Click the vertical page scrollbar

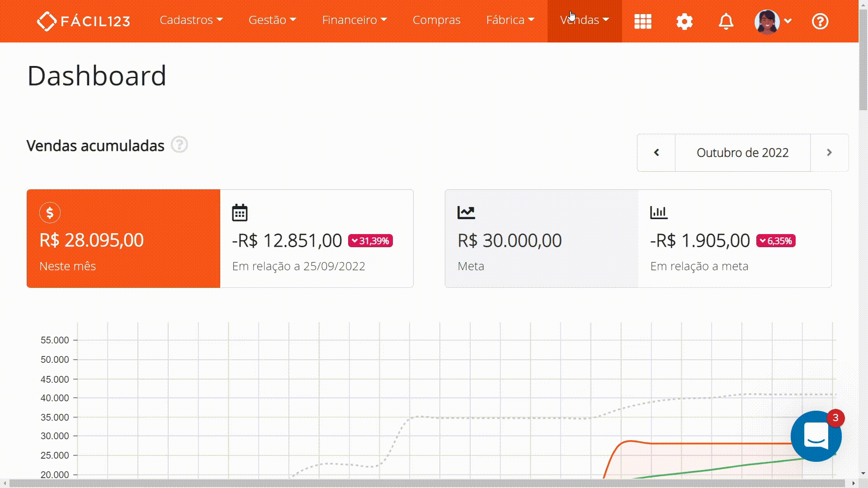click(x=863, y=59)
